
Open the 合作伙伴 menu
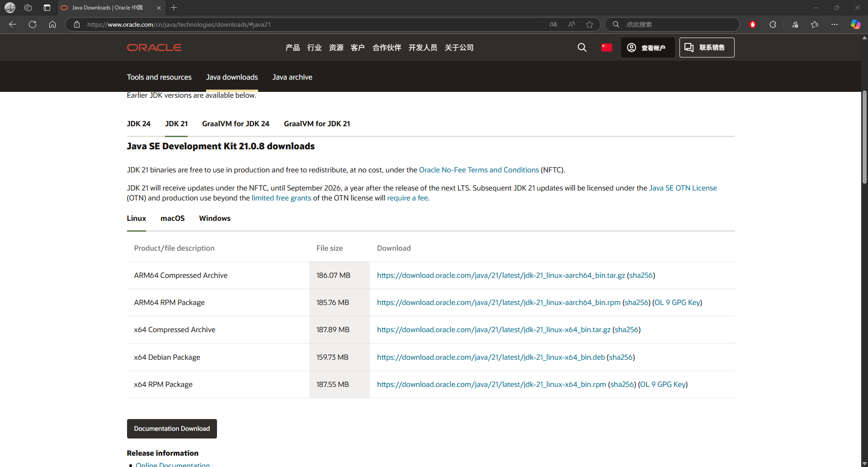coord(387,48)
